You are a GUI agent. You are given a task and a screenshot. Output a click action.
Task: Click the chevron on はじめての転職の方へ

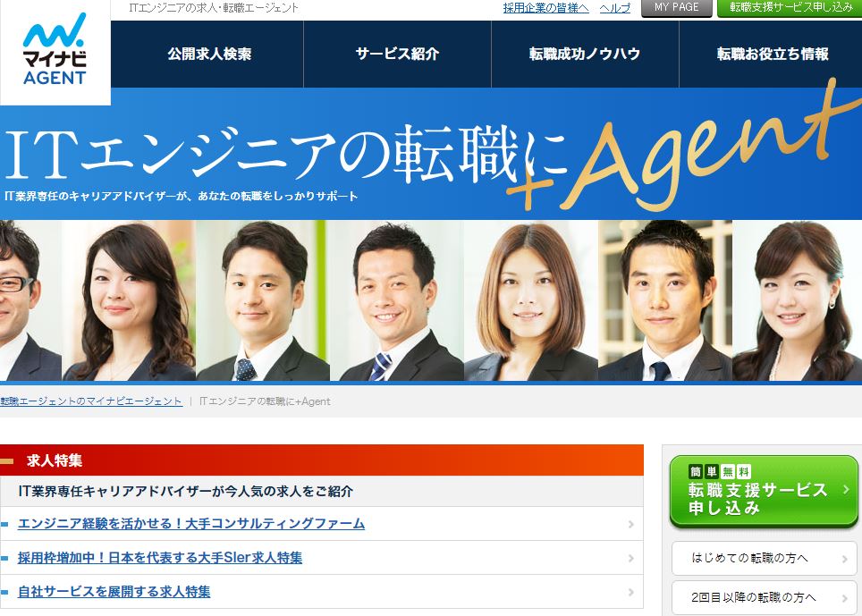(844, 559)
